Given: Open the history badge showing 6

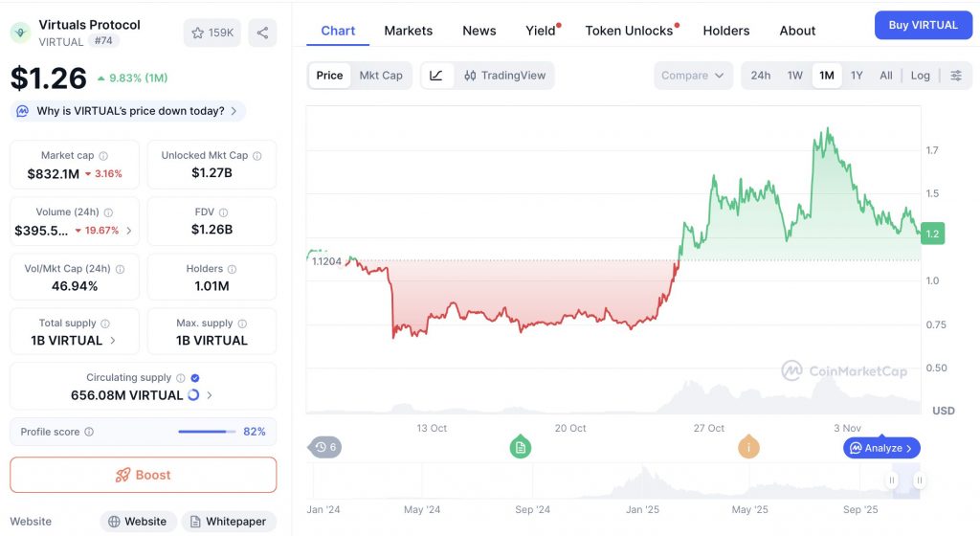Looking at the screenshot, I should click(x=325, y=447).
